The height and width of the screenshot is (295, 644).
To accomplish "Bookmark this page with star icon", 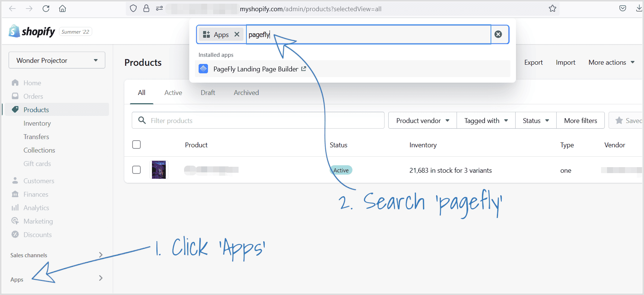I will click(553, 8).
